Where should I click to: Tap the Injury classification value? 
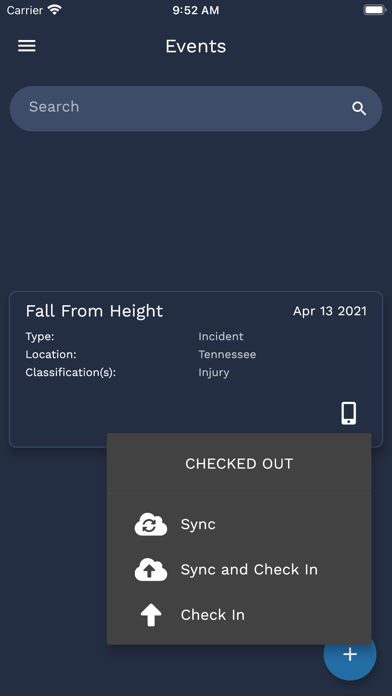[x=214, y=372]
